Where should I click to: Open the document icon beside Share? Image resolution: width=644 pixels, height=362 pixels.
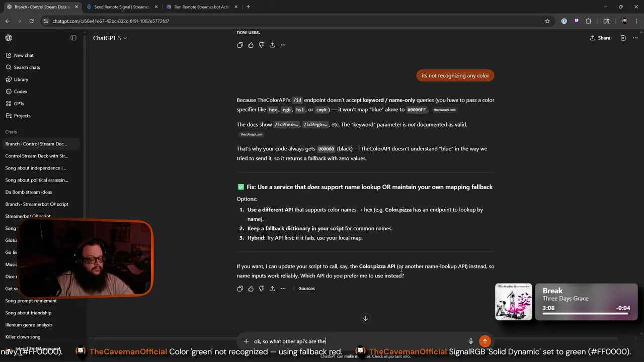coord(623,38)
